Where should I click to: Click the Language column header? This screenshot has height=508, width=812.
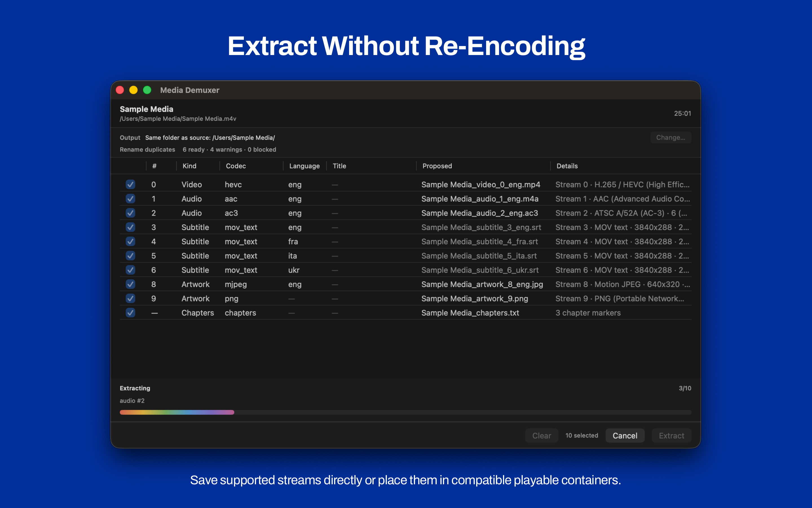pyautogui.click(x=304, y=166)
